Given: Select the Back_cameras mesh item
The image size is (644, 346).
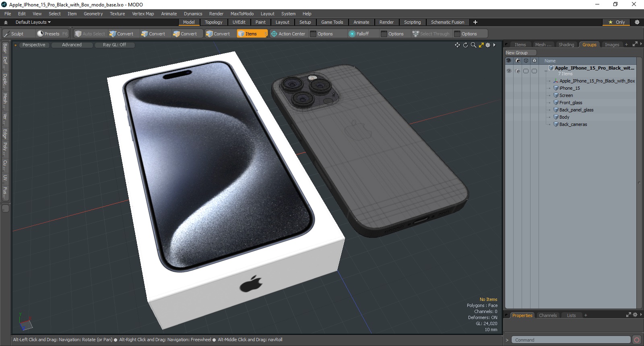Looking at the screenshot, I should pos(573,124).
